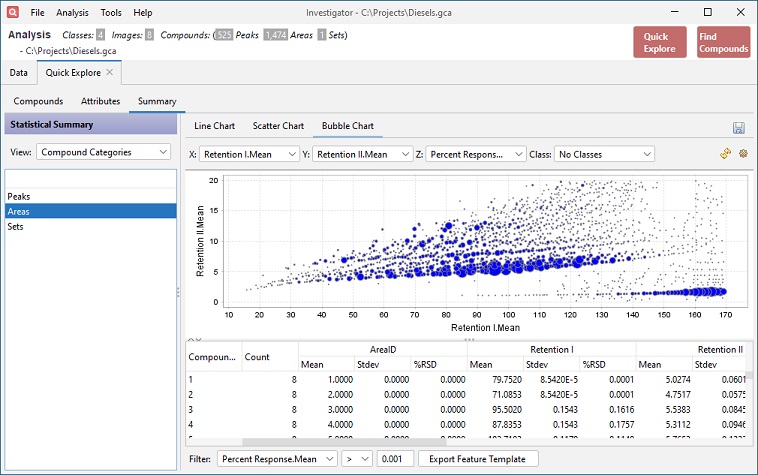This screenshot has height=475, width=758.
Task: Click the Count column header
Action: tap(270, 357)
